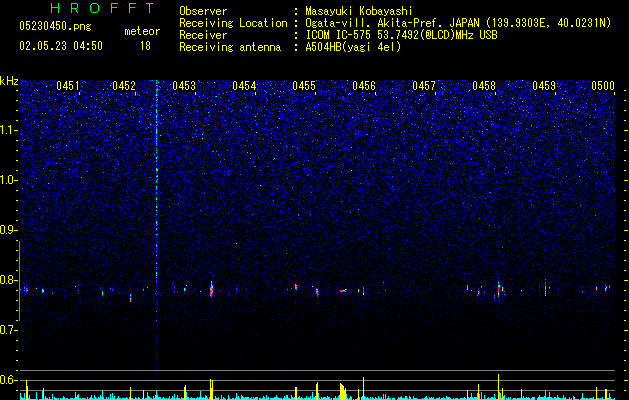Click the 0457 time marker

[424, 86]
